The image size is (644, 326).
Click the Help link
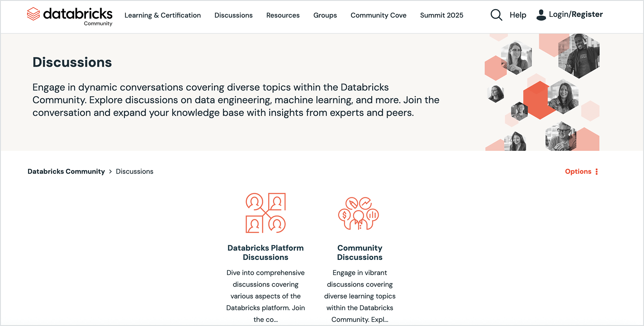point(518,15)
